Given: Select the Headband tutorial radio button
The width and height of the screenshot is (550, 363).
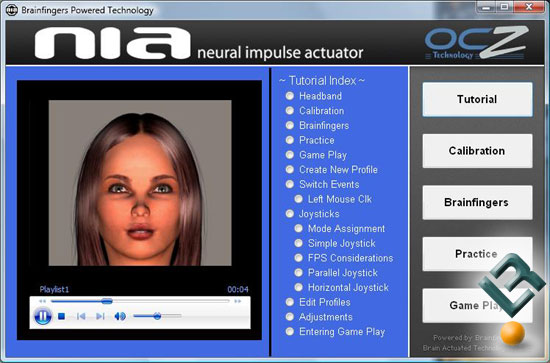Looking at the screenshot, I should point(290,96).
